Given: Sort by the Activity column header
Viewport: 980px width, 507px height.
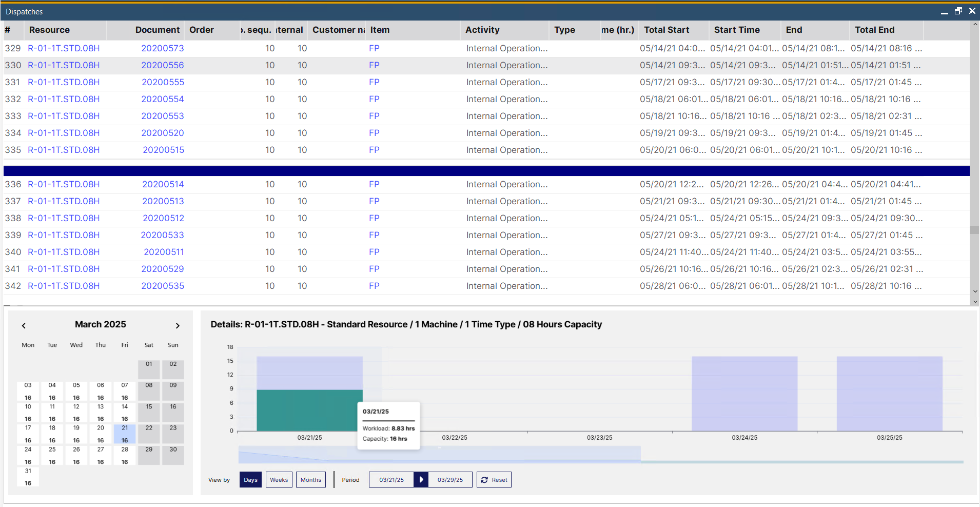Looking at the screenshot, I should (x=482, y=30).
